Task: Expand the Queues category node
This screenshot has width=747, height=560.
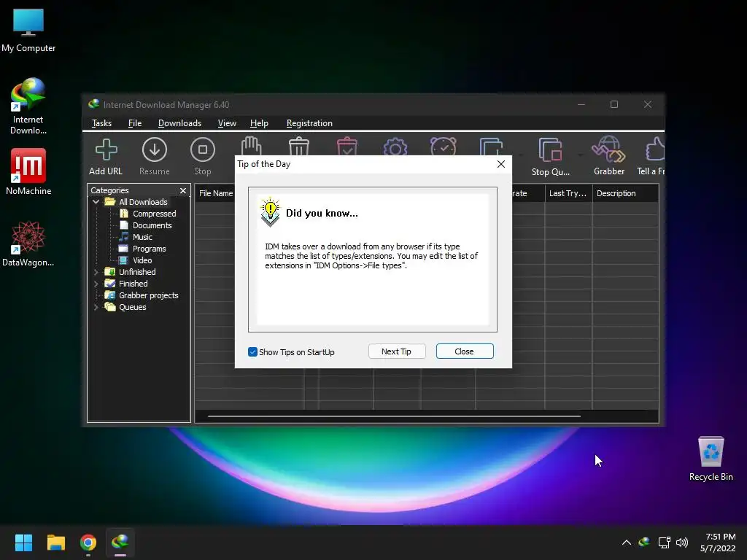Action: pos(96,307)
